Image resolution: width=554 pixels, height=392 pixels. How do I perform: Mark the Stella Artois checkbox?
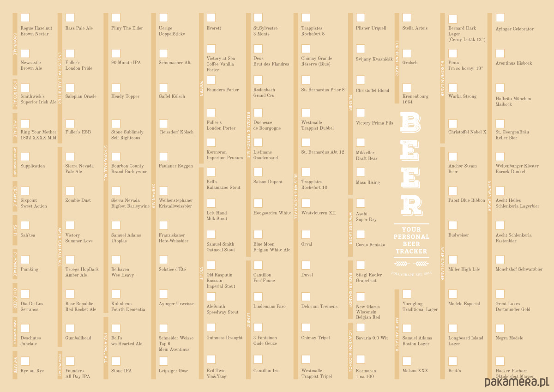pos(407,18)
